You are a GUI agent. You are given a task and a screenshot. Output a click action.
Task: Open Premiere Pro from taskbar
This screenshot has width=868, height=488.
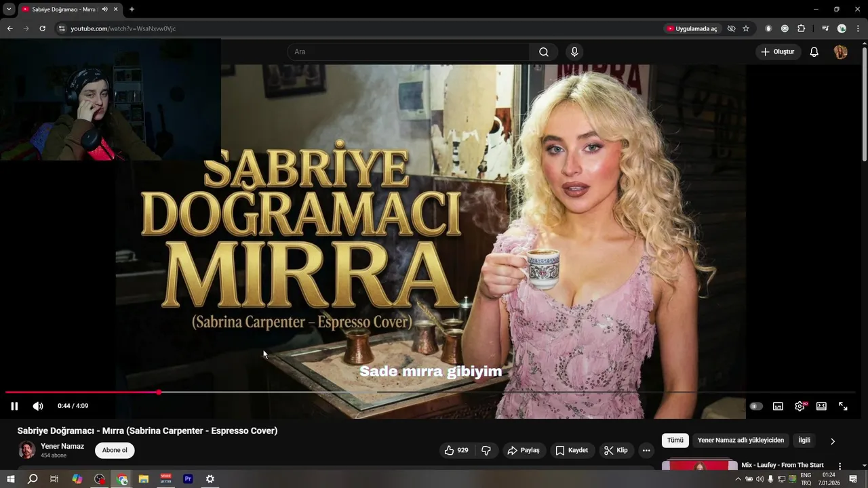(188, 479)
